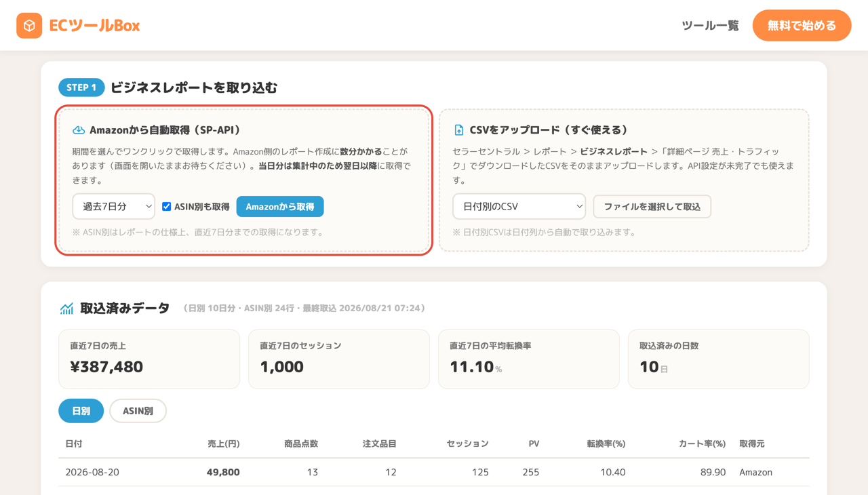The image size is (868, 495).
Task: Open ツール一覧 in the header
Action: (x=710, y=26)
